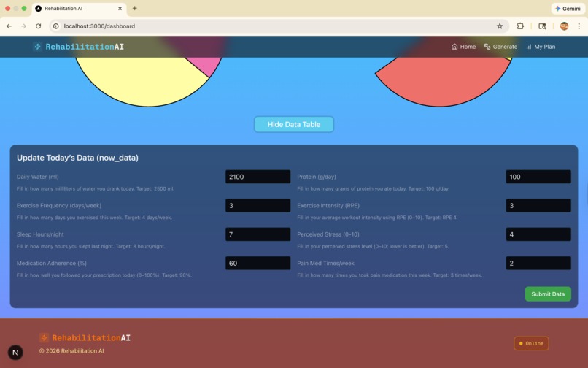Click the Pain Med Times/week input field

(x=538, y=264)
